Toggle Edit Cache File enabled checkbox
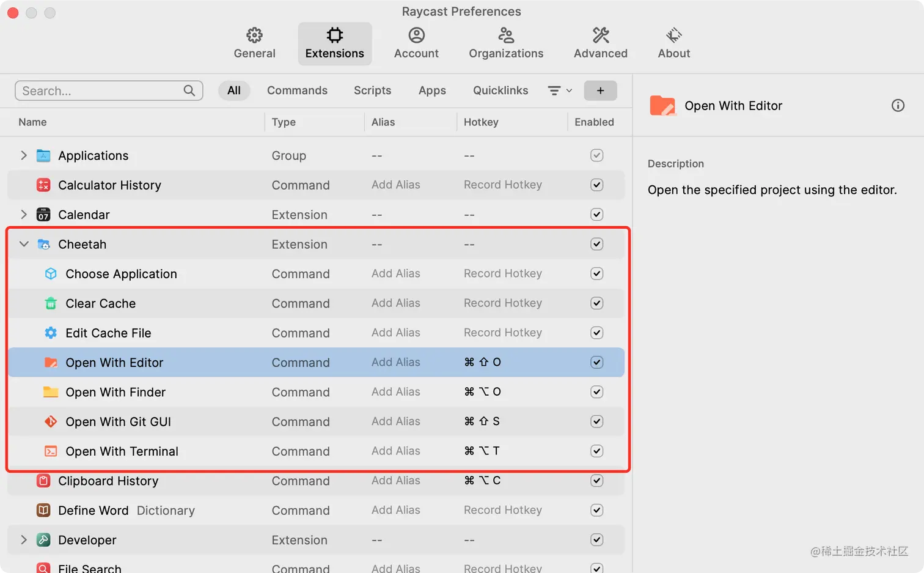924x573 pixels. 597,333
